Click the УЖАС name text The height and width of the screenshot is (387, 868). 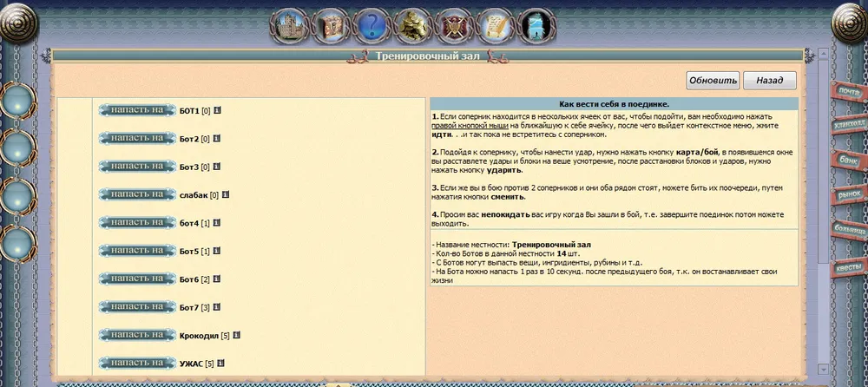(x=191, y=364)
